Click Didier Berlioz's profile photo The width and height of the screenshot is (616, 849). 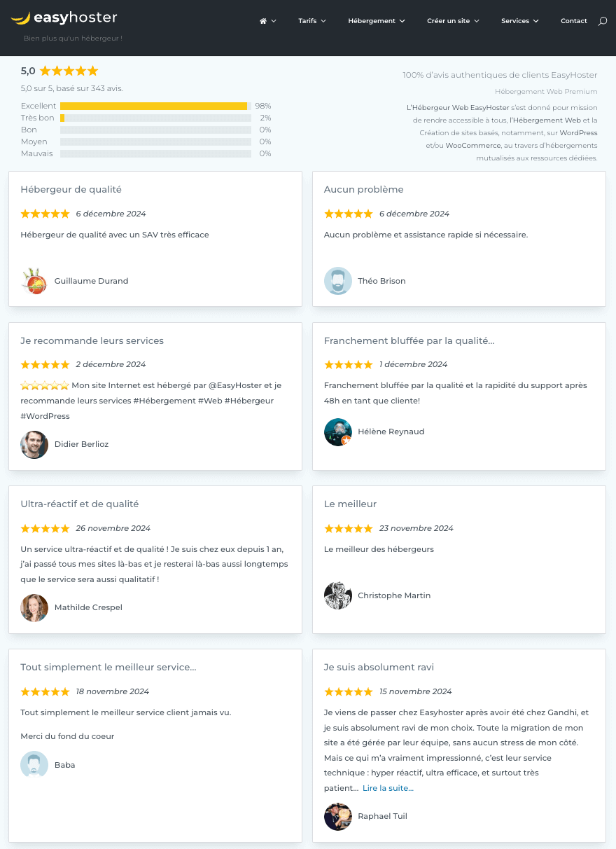coord(34,444)
